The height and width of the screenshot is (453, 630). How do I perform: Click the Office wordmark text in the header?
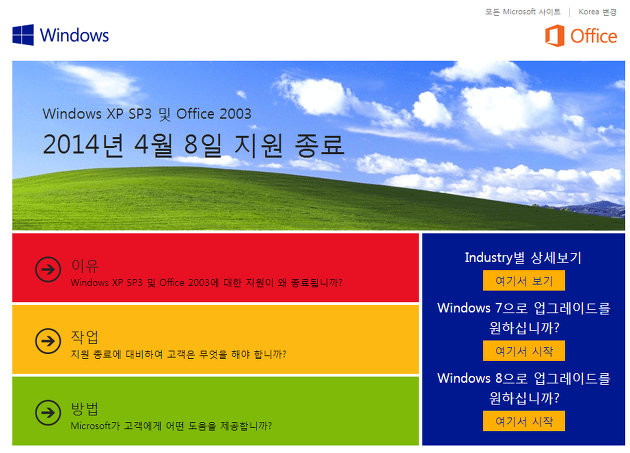coord(593,36)
